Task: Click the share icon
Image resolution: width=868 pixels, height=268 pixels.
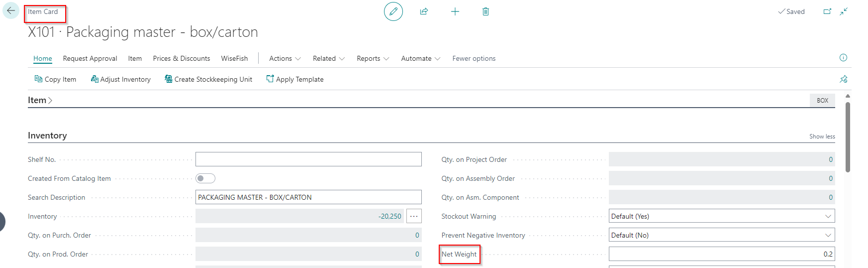Action: pyautogui.click(x=424, y=11)
